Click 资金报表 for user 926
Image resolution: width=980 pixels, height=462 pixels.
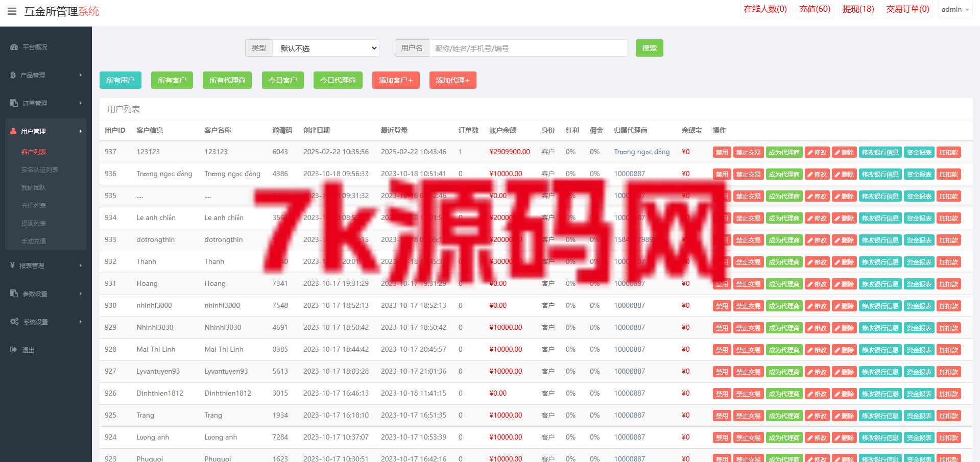919,394
